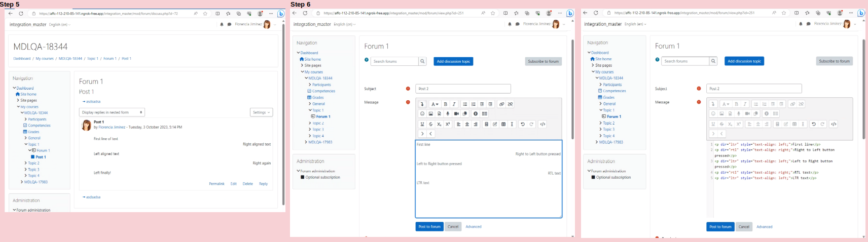This screenshot has width=868, height=242.
Task: Click the Edit link under Post 1
Action: (234, 184)
